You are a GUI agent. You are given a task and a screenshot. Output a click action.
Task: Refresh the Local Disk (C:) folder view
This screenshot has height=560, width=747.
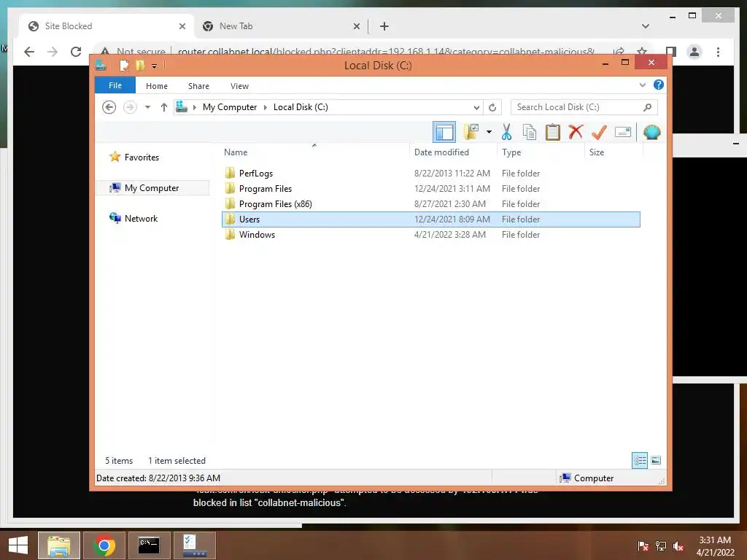(492, 107)
